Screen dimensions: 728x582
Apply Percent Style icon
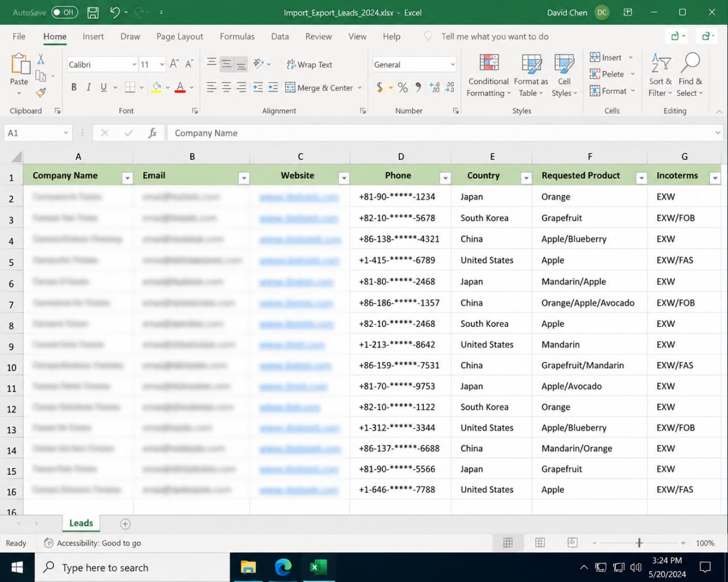click(x=403, y=87)
